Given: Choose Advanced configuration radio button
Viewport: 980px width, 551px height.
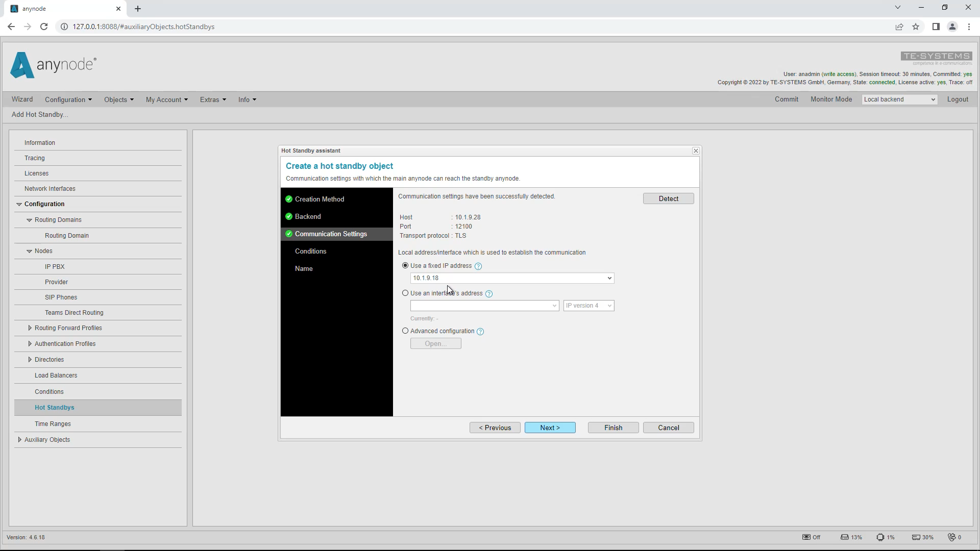Looking at the screenshot, I should pyautogui.click(x=405, y=331).
